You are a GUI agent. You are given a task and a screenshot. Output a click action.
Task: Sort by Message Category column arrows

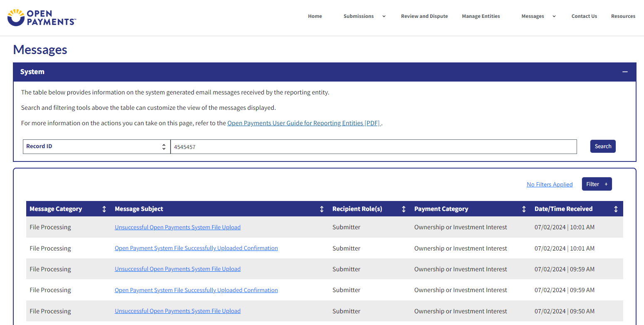tap(104, 209)
